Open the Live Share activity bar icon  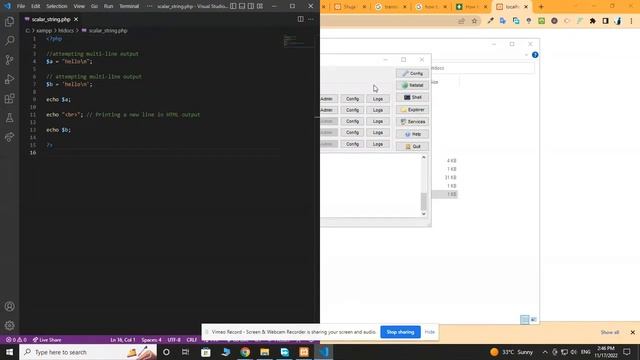click(9, 137)
